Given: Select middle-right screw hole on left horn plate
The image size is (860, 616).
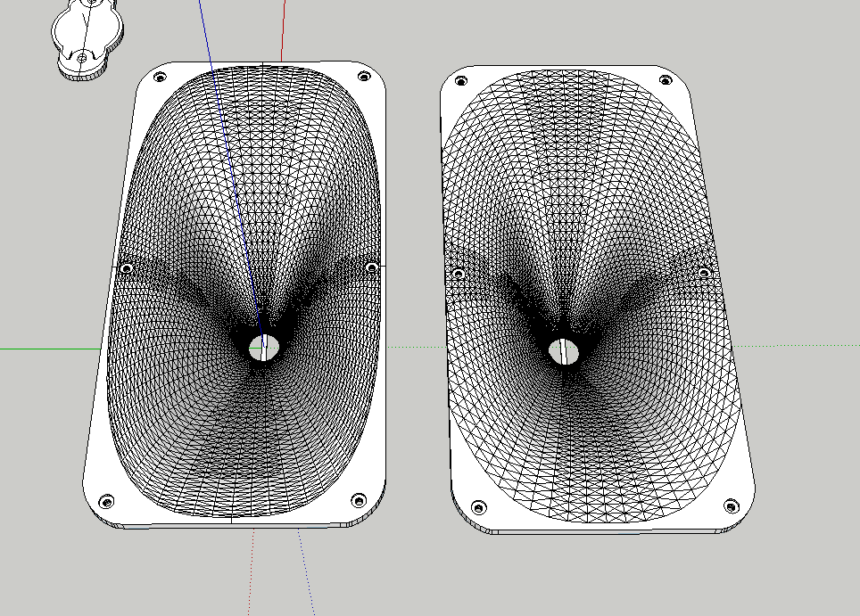Looking at the screenshot, I should pyautogui.click(x=371, y=267).
